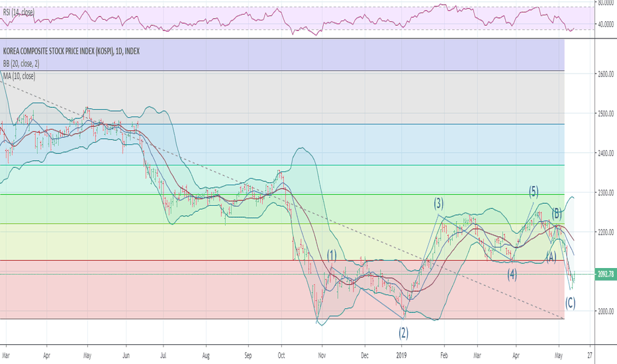Select the wave label (2)
The height and width of the screenshot is (364, 617).
[x=404, y=333]
